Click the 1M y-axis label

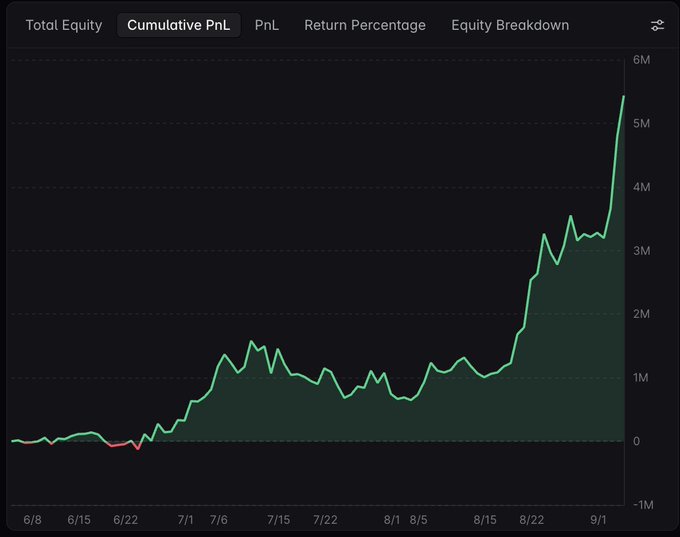coord(641,378)
